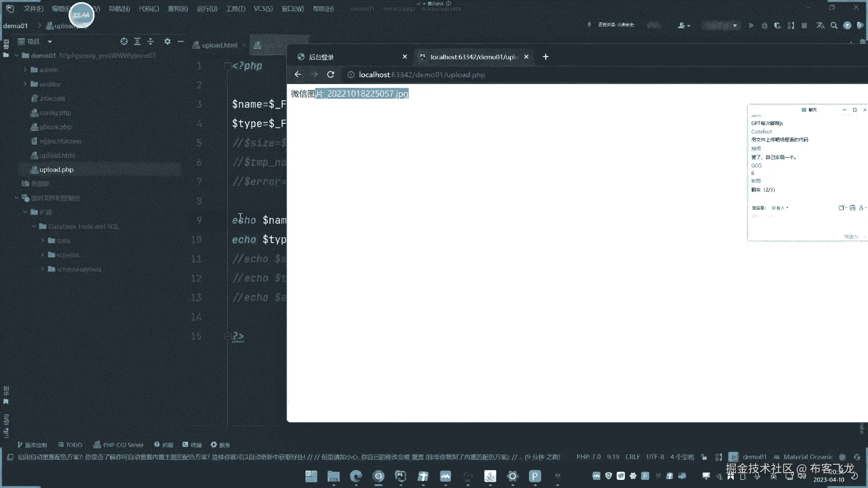Open the TODO tool window
Image resolution: width=868 pixels, height=488 pixels.
coord(71,445)
